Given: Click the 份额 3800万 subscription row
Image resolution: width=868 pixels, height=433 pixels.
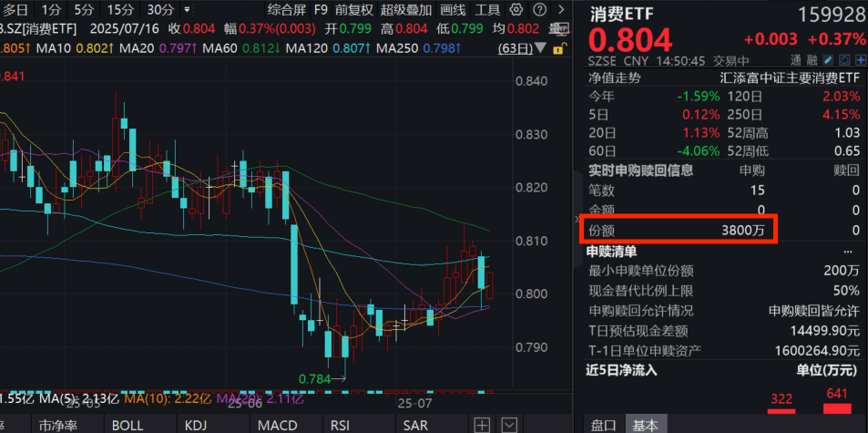Looking at the screenshot, I should coord(677,231).
